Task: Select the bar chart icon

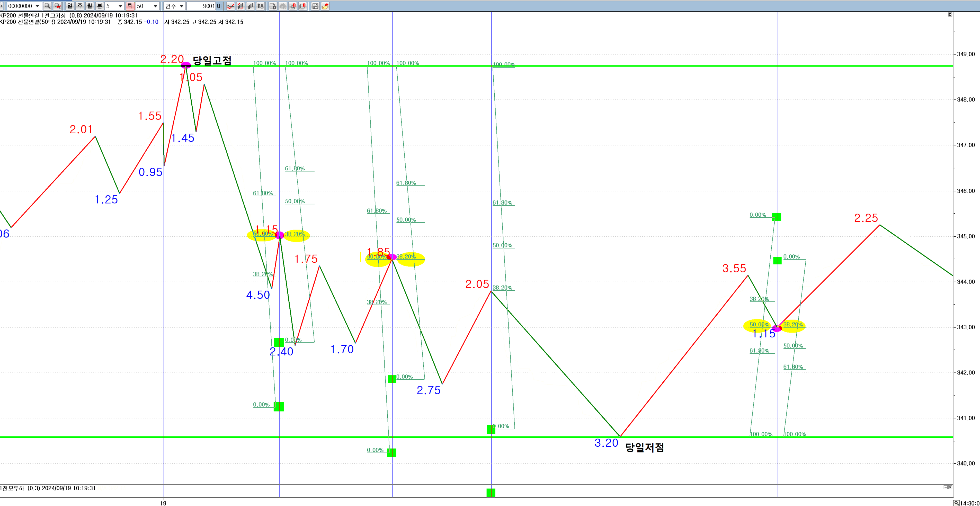Action: click(x=250, y=6)
